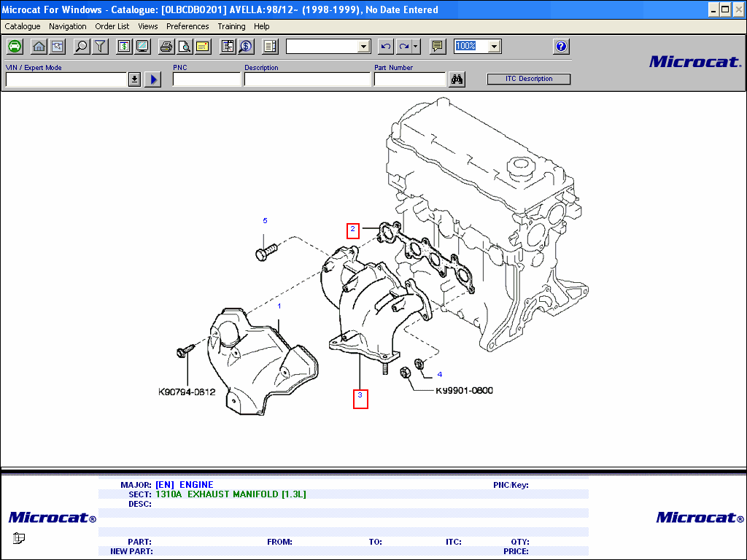Click the 100% zoom value text

pyautogui.click(x=465, y=46)
